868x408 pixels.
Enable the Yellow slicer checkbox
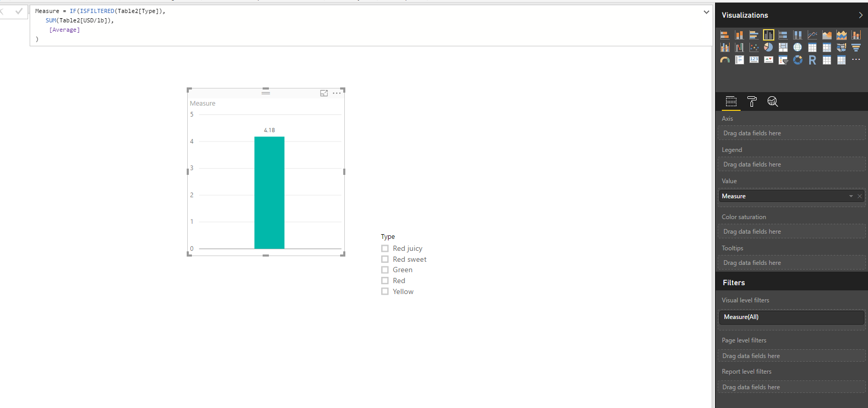(x=385, y=291)
